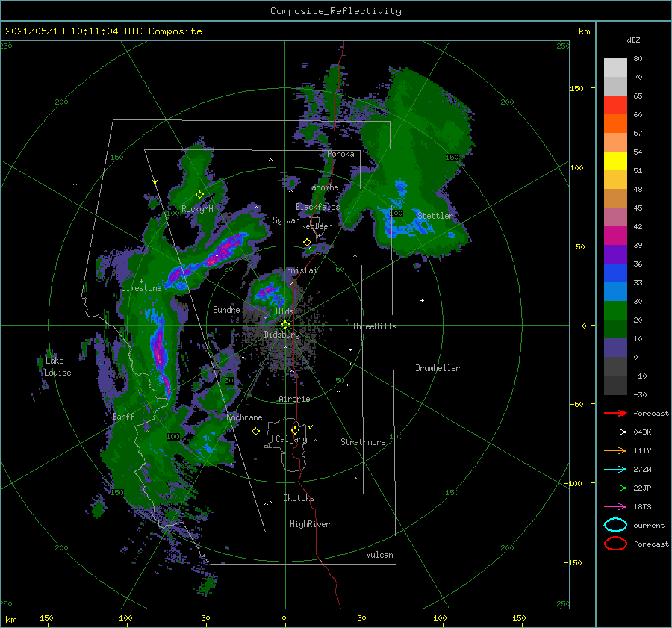The image size is (672, 628).
Task: Click the Lacombe label
Action: pos(323,187)
